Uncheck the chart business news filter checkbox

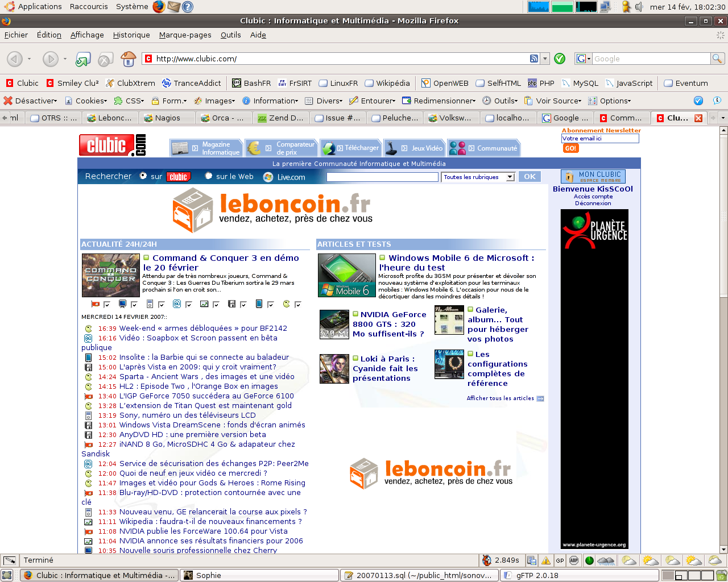(216, 305)
